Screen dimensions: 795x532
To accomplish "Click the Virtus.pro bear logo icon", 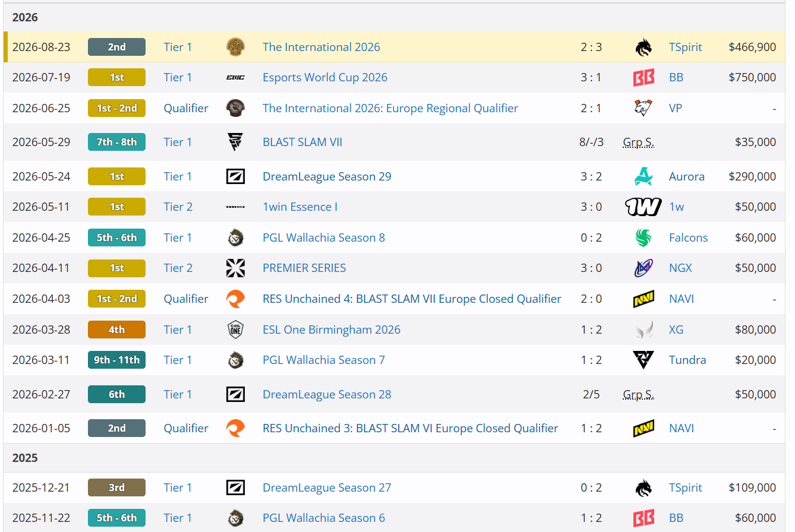I will coord(643,108).
